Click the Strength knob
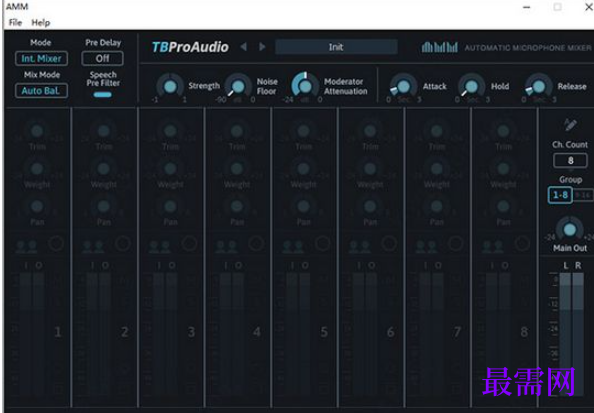Screen dimensions: 594x413 tap(170, 86)
